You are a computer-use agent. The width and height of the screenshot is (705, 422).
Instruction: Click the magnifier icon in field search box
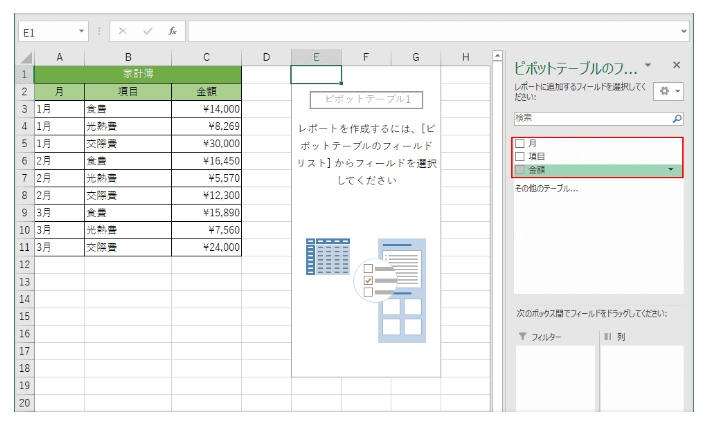[677, 118]
